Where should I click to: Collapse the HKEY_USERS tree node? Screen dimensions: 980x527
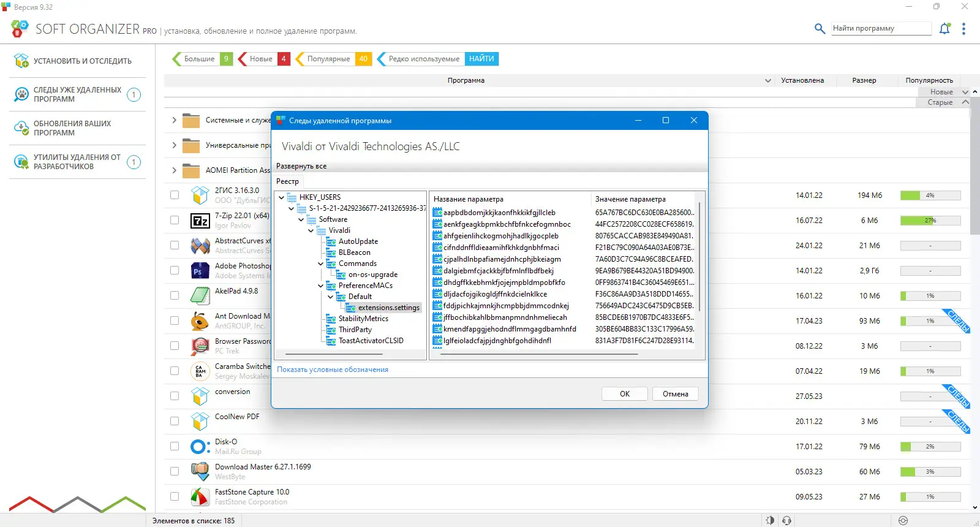[282, 197]
